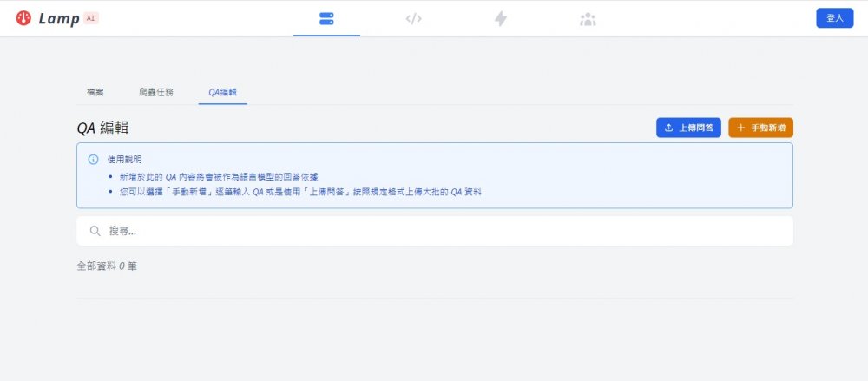Click the info icon beside 使用說明

[x=93, y=160]
